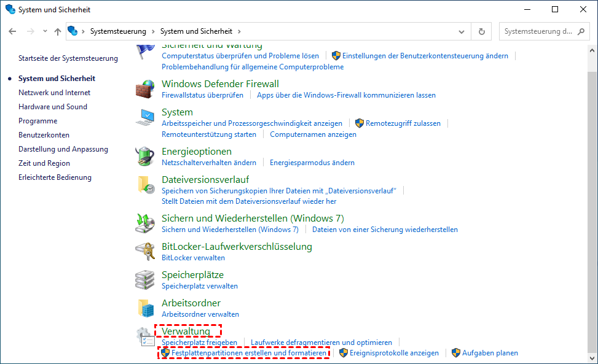Open Benutzerkonten category in sidebar
598x364 pixels.
[44, 135]
